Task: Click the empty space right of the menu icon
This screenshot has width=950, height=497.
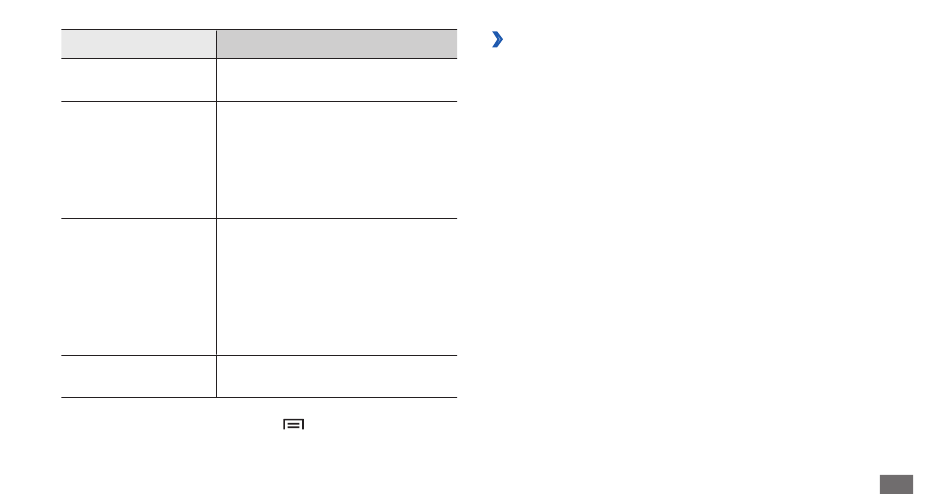Action: tap(382, 424)
